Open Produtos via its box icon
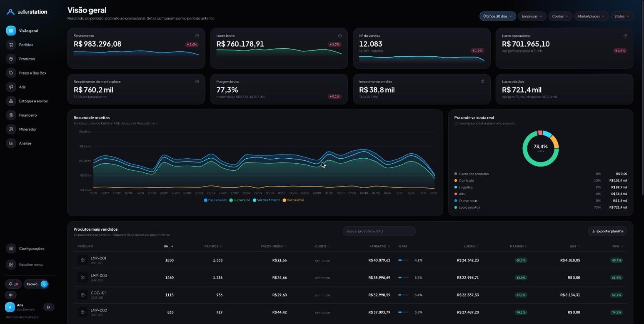644x324 pixels. point(11,59)
